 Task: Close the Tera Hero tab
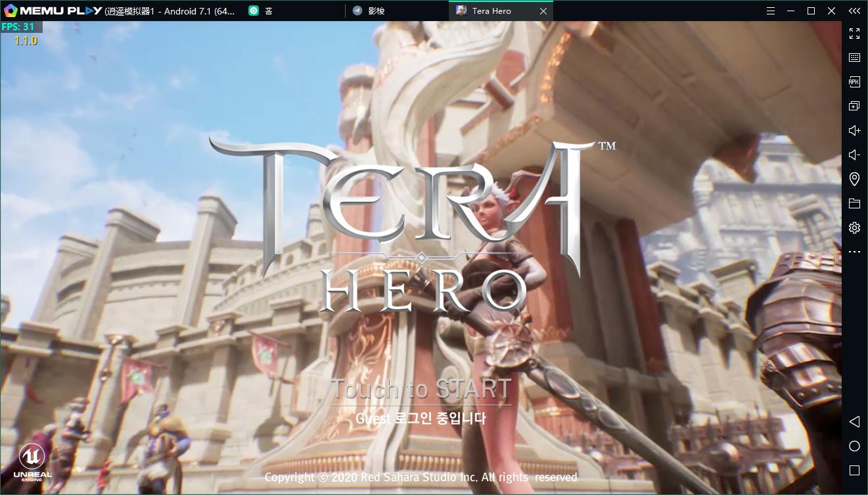click(x=543, y=11)
